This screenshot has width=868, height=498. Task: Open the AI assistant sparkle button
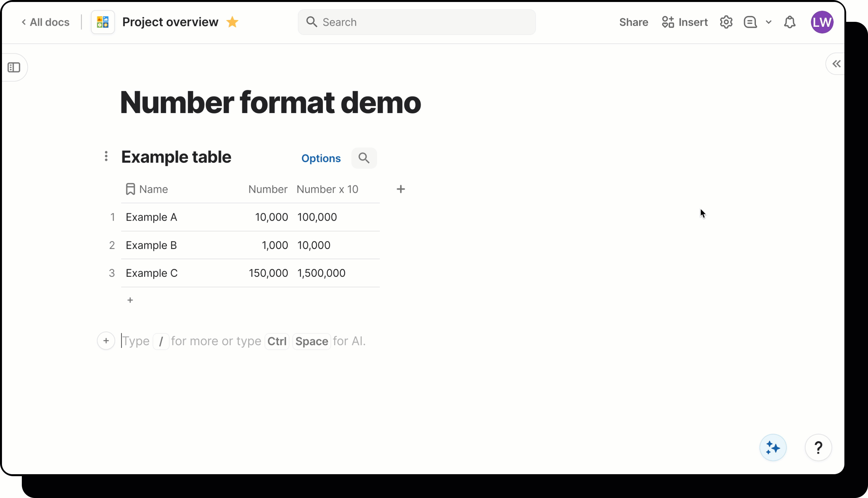click(x=773, y=448)
